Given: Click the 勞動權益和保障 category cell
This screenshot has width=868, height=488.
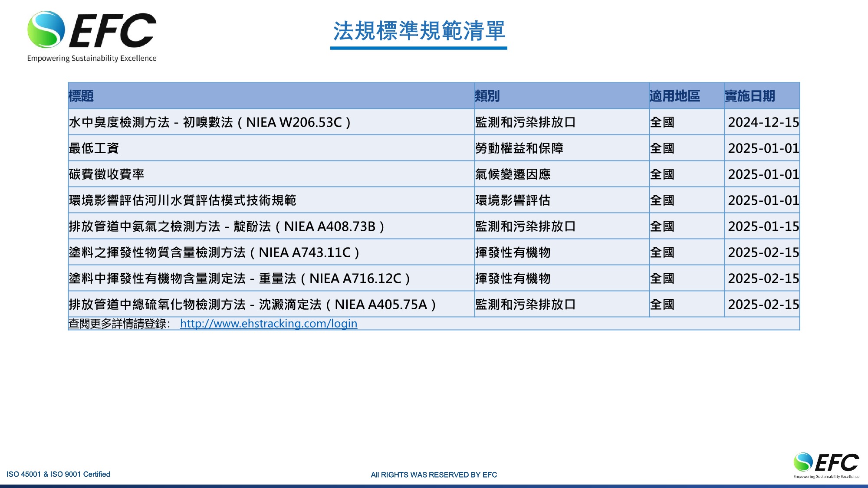Looking at the screenshot, I should coord(562,148).
